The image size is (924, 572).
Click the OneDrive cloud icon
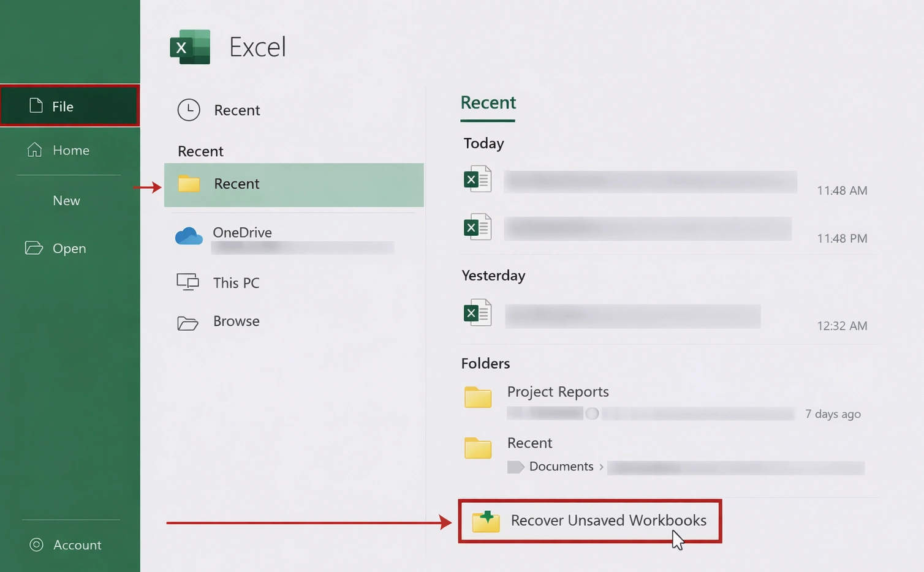(189, 236)
